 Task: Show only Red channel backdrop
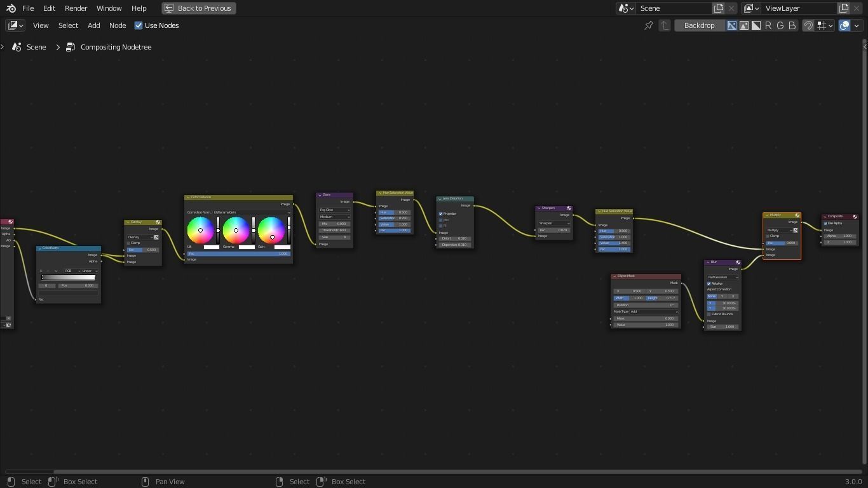tap(768, 25)
